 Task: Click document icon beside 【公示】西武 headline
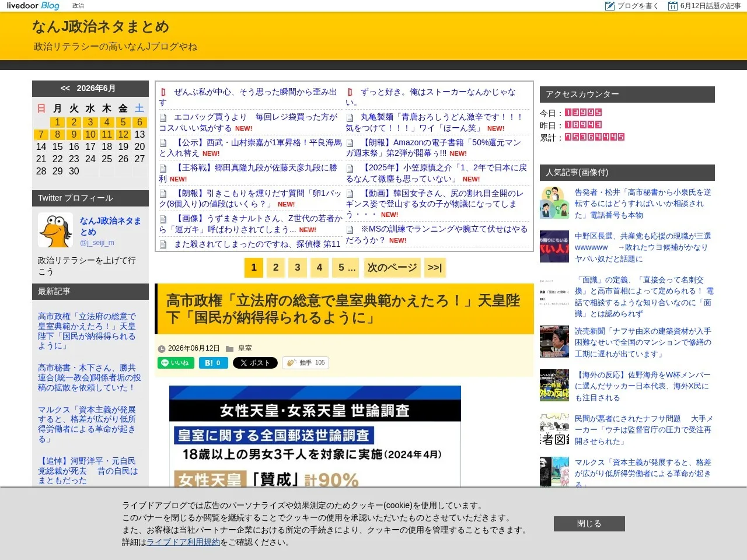click(x=163, y=143)
